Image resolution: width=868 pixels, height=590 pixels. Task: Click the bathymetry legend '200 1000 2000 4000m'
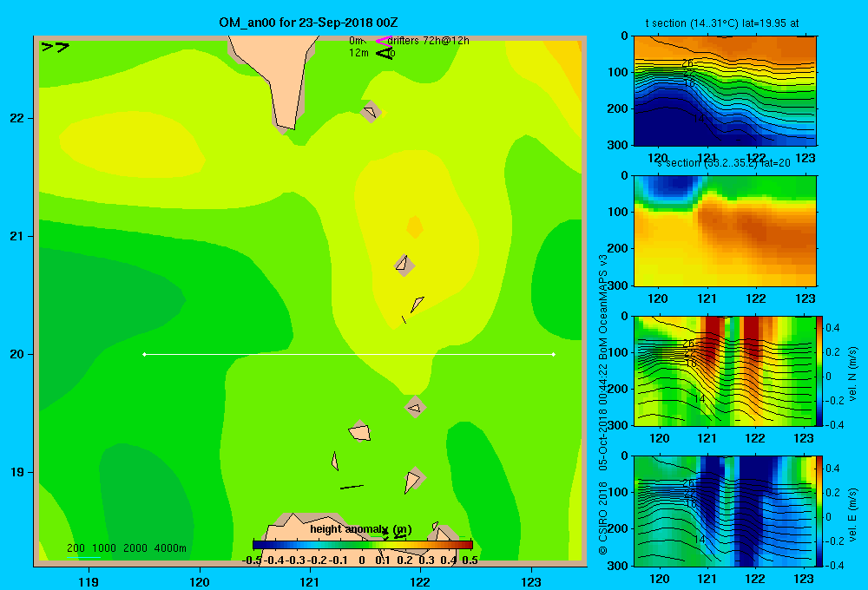(x=126, y=548)
